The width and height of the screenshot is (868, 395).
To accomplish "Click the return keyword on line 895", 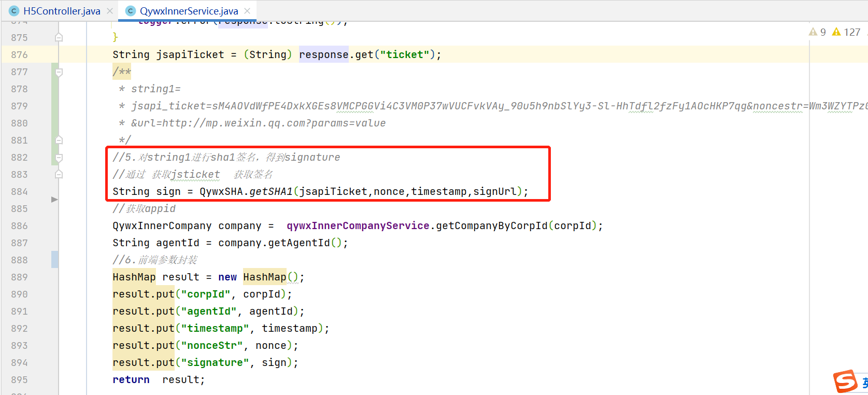I will coord(131,379).
